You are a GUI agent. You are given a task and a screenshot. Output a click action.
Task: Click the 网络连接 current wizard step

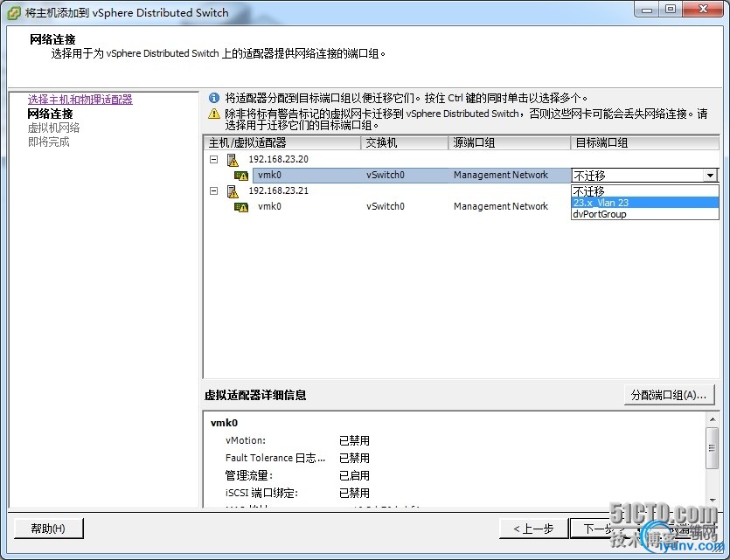[x=51, y=114]
